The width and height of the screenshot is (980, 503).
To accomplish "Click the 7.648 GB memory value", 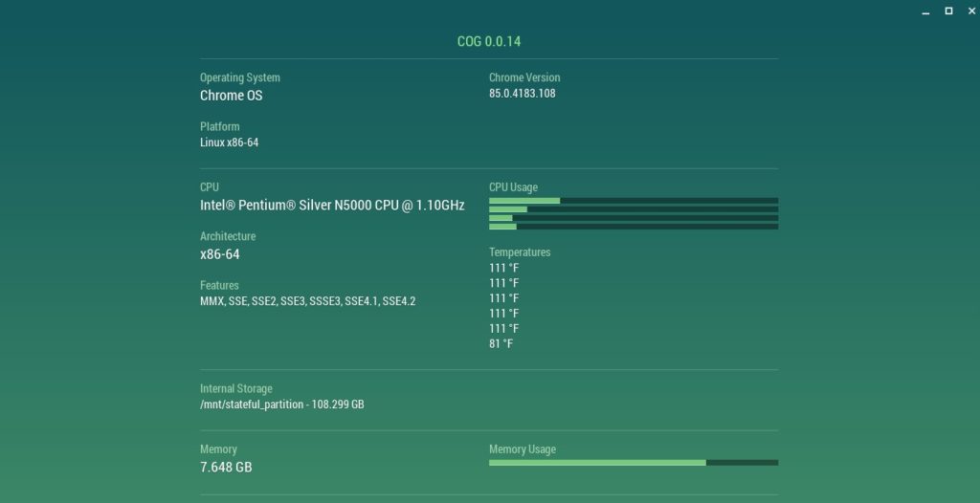I will coord(226,468).
